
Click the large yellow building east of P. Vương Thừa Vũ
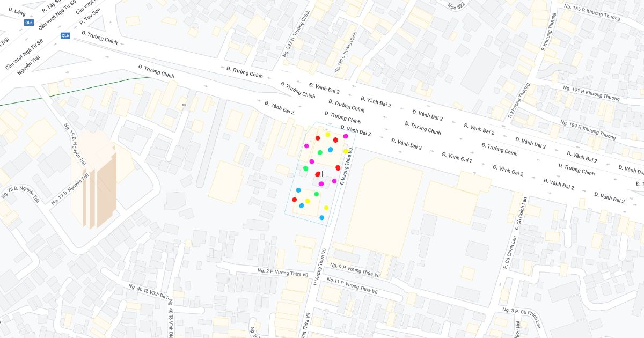click(384, 207)
